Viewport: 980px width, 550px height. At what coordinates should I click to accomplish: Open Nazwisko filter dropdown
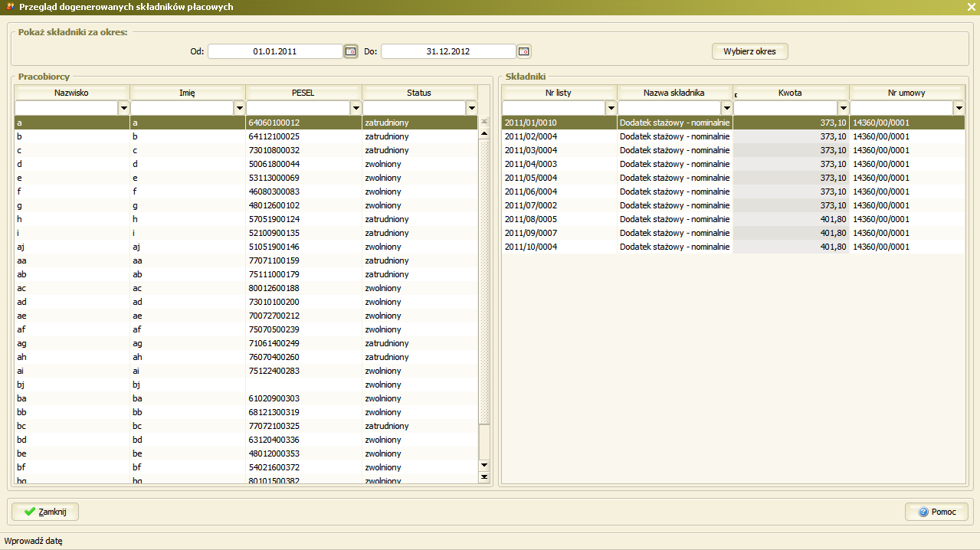pyautogui.click(x=124, y=108)
